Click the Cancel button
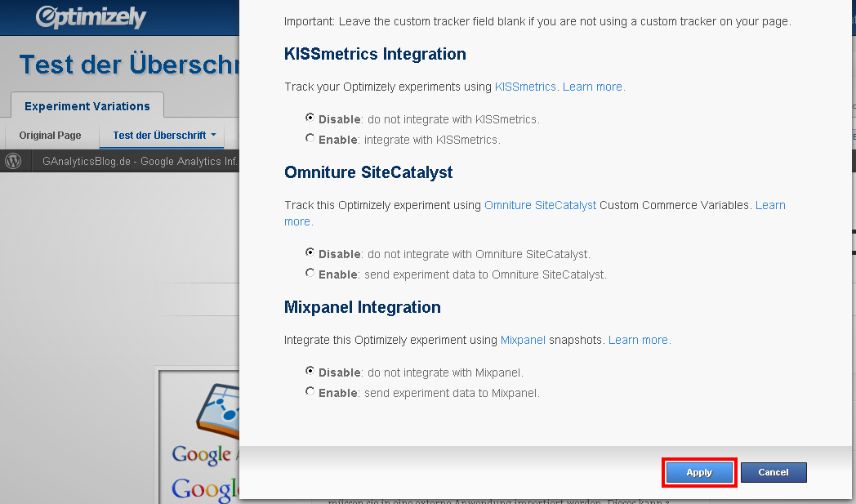856x504 pixels. pos(774,472)
